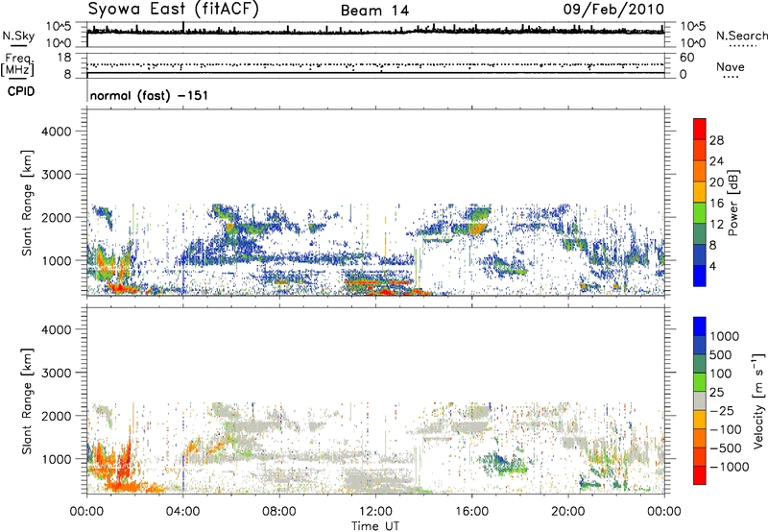Image resolution: width=768 pixels, height=532 pixels.
Task: Click the '04:00' time tick label
Action: tap(182, 512)
